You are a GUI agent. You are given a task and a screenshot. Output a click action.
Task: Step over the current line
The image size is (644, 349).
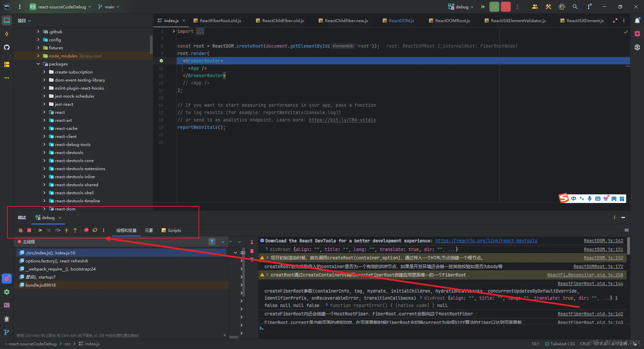tap(58, 230)
